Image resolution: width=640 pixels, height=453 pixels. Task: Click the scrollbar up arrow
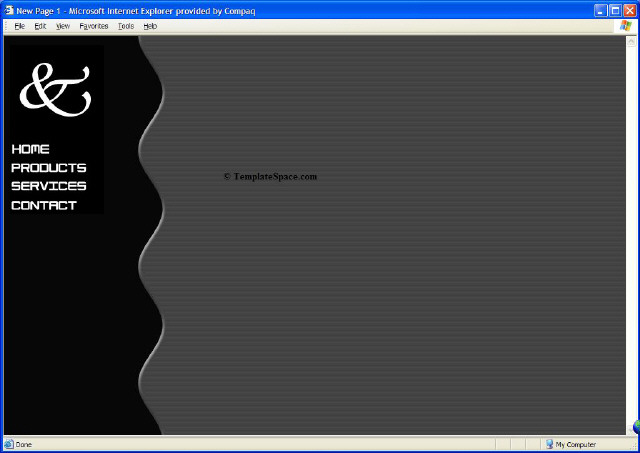pos(631,41)
